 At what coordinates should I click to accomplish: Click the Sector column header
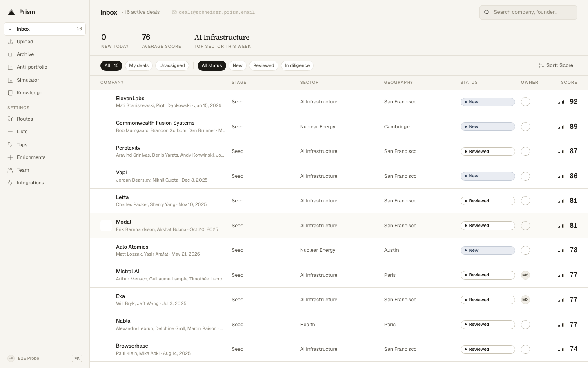tap(310, 83)
